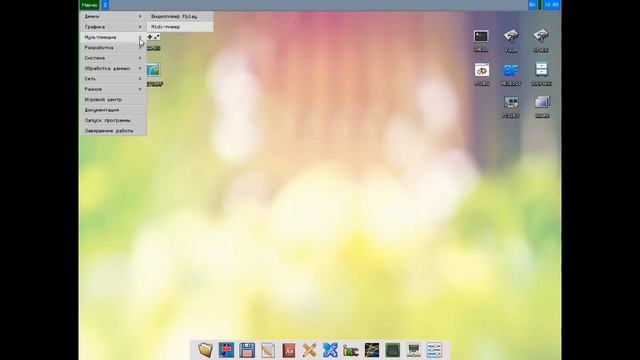Select Мультимедиа menu entry
Image resolution: width=640 pixels, height=360 pixels.
click(x=113, y=37)
